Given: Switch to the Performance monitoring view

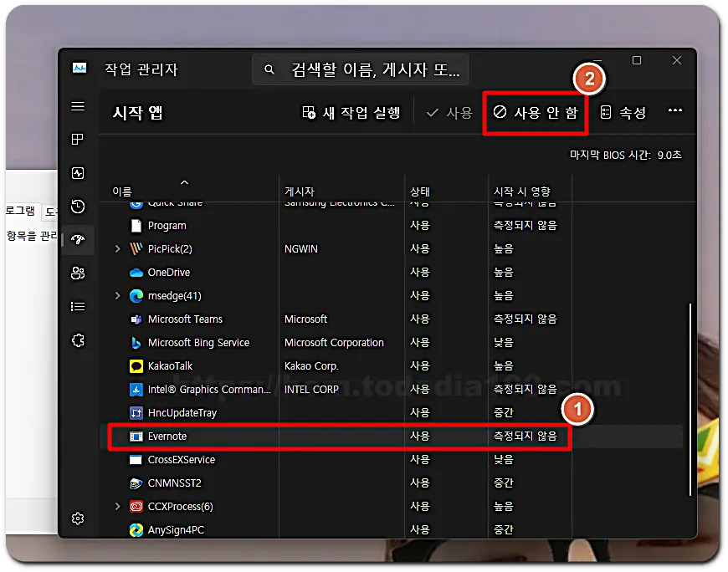Looking at the screenshot, I should (x=78, y=173).
